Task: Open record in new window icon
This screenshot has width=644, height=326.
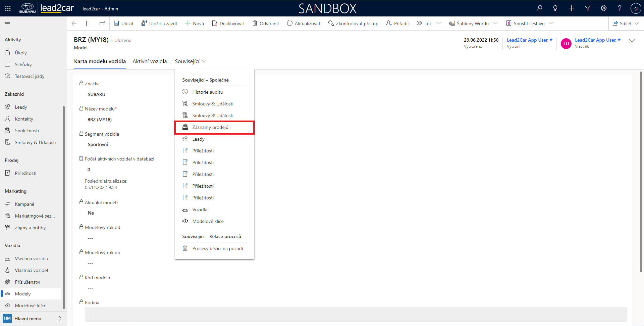Action: point(102,24)
